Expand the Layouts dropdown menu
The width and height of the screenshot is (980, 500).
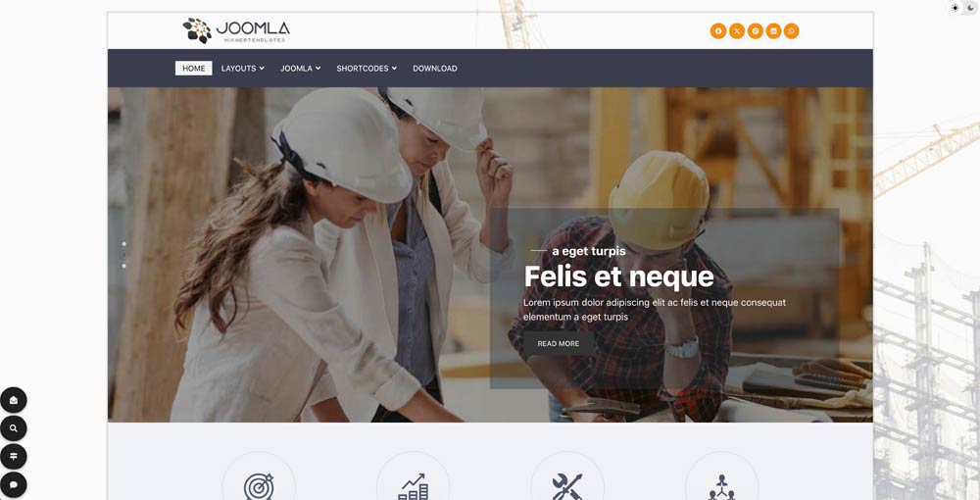tap(242, 68)
